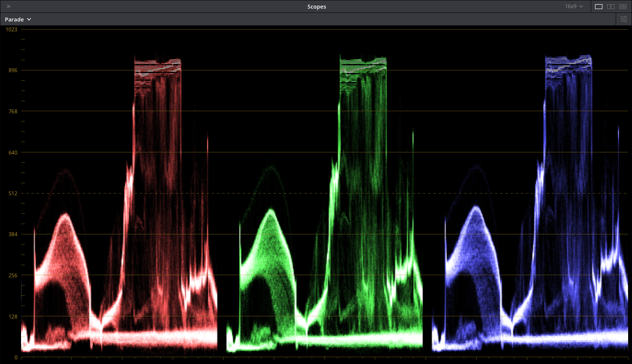Close the Scopes window

click(9, 6)
